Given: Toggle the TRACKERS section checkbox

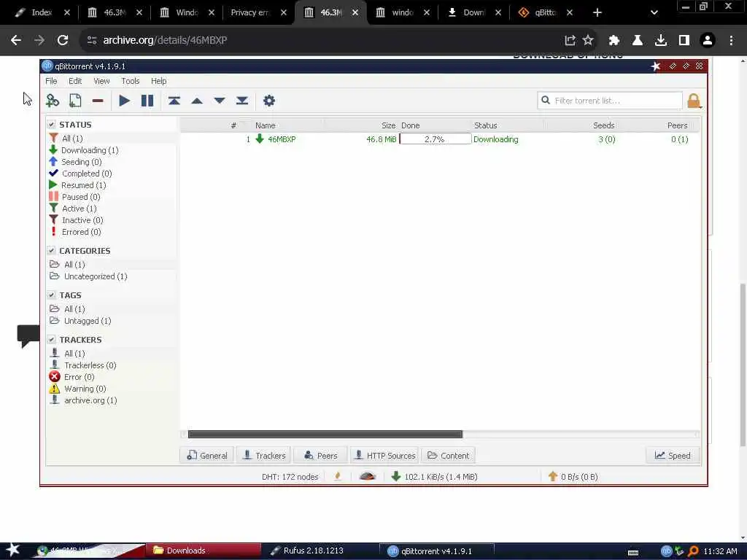Looking at the screenshot, I should point(51,340).
